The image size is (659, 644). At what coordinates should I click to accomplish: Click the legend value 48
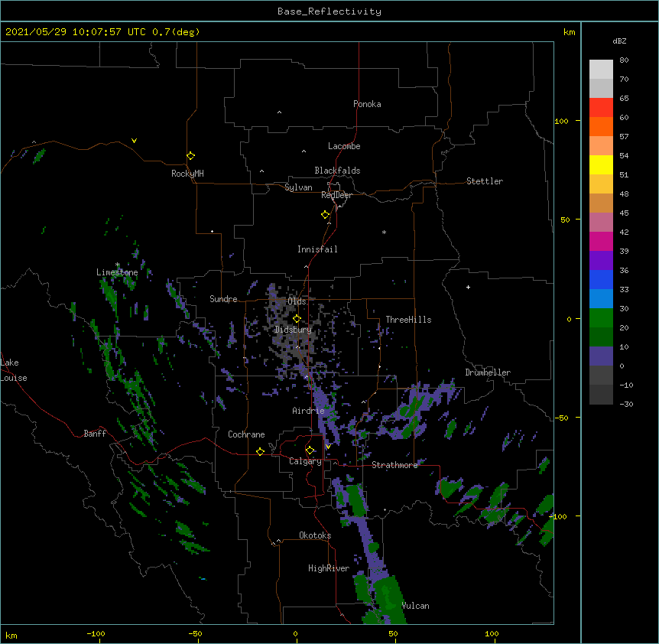click(624, 194)
